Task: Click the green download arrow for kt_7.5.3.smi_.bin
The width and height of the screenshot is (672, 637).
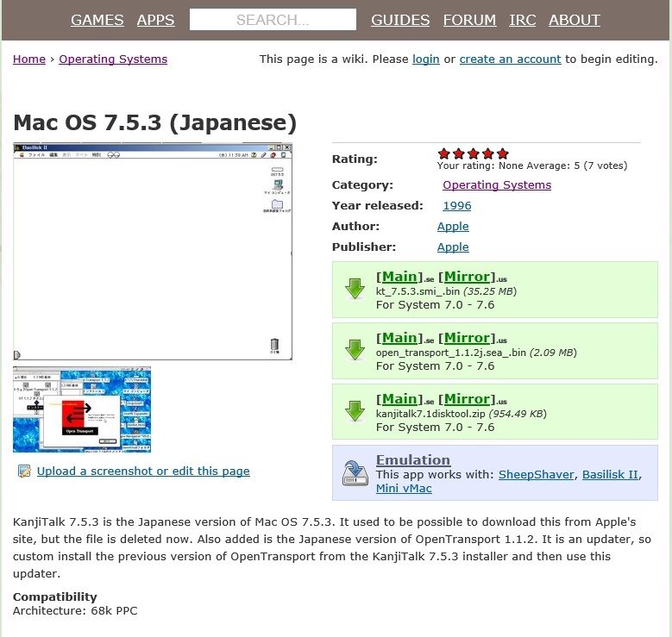Action: click(355, 289)
